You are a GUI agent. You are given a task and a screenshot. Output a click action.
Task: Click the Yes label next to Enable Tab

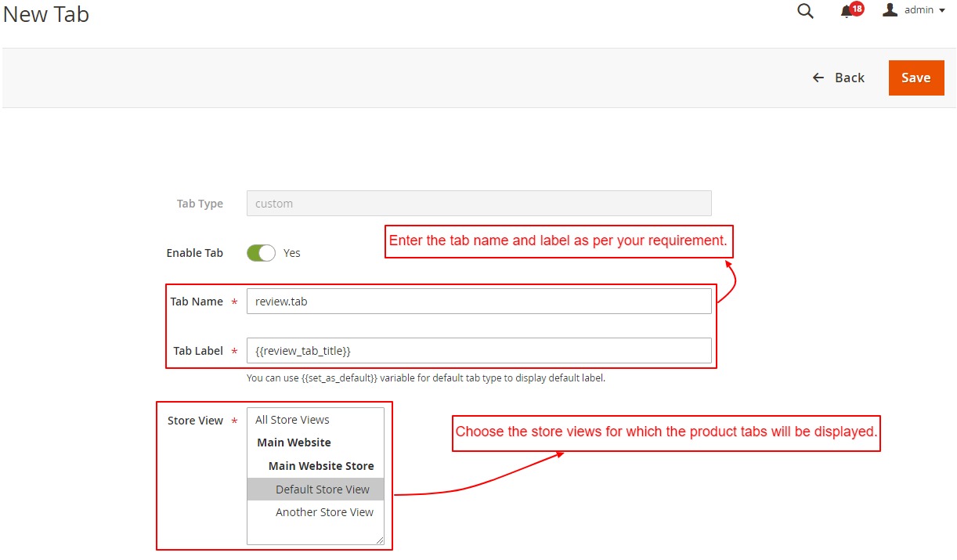[x=291, y=252]
